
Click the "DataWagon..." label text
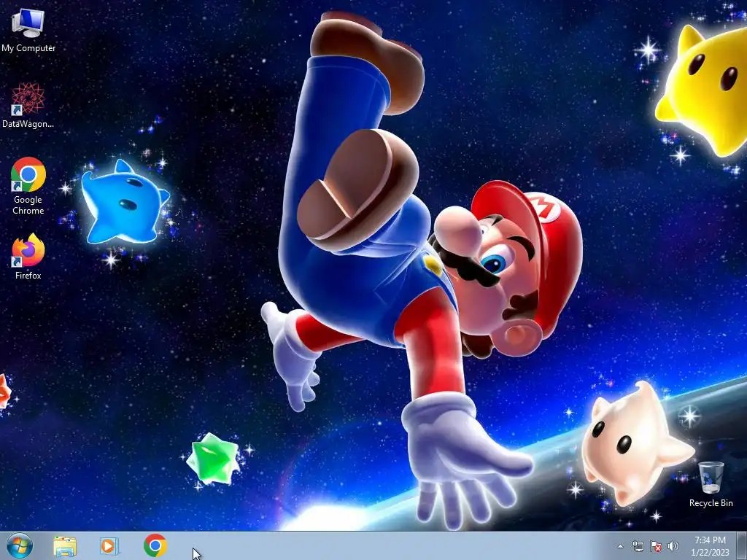tap(28, 124)
